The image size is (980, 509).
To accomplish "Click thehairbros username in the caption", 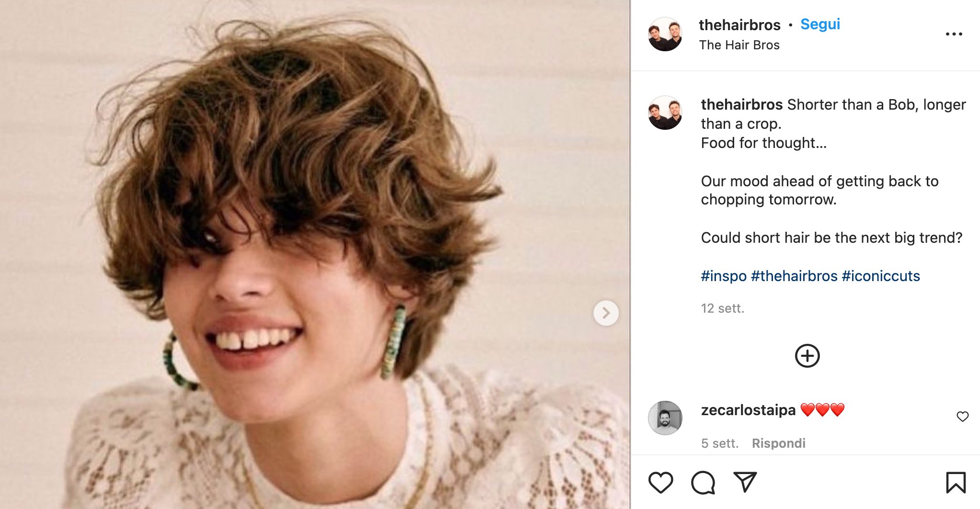I will coord(741,104).
